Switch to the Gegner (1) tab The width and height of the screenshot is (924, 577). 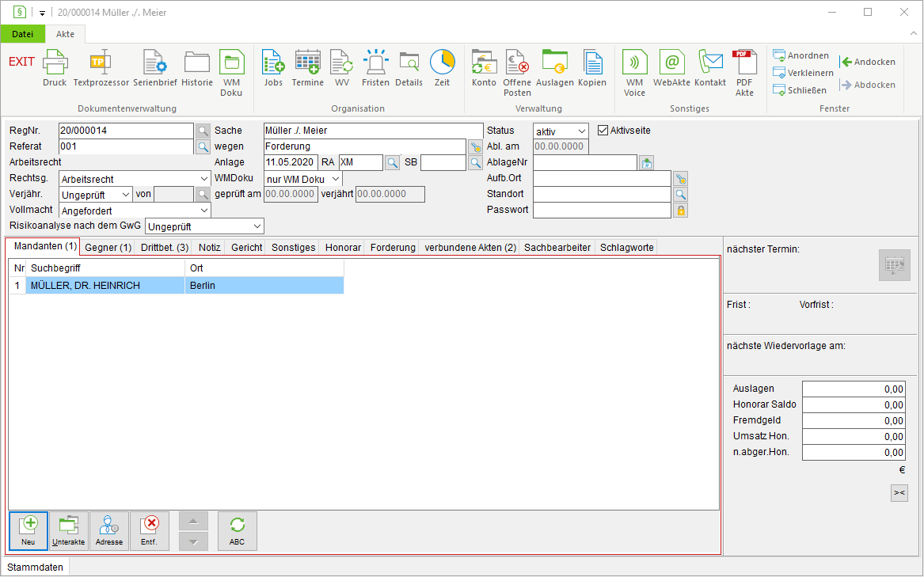[x=108, y=248]
